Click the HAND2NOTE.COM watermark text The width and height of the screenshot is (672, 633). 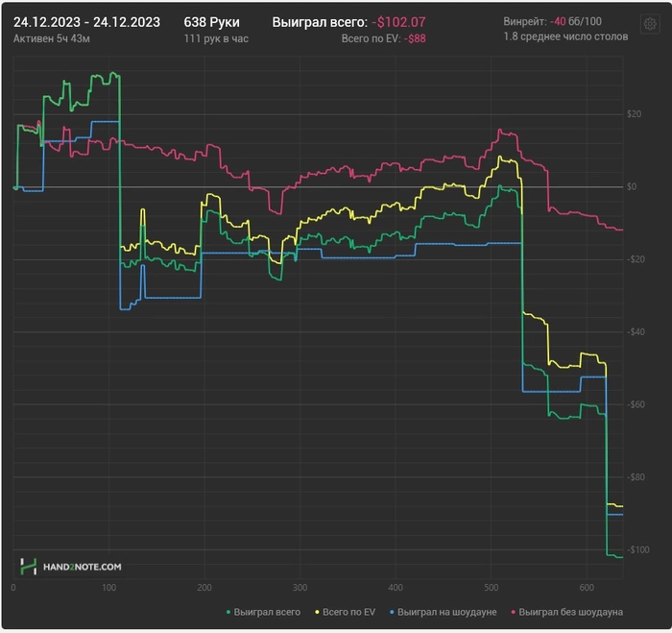[82, 568]
